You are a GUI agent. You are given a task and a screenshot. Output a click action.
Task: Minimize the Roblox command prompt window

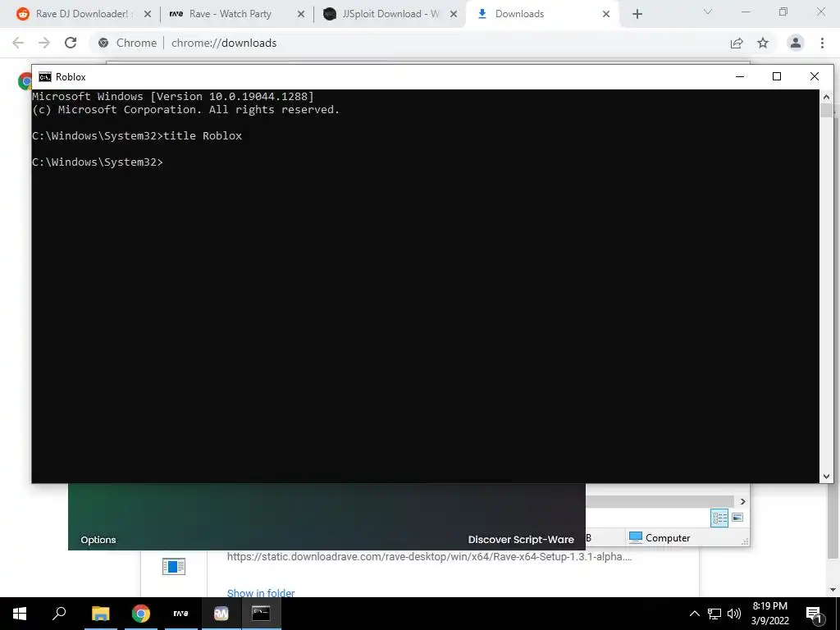(x=740, y=76)
